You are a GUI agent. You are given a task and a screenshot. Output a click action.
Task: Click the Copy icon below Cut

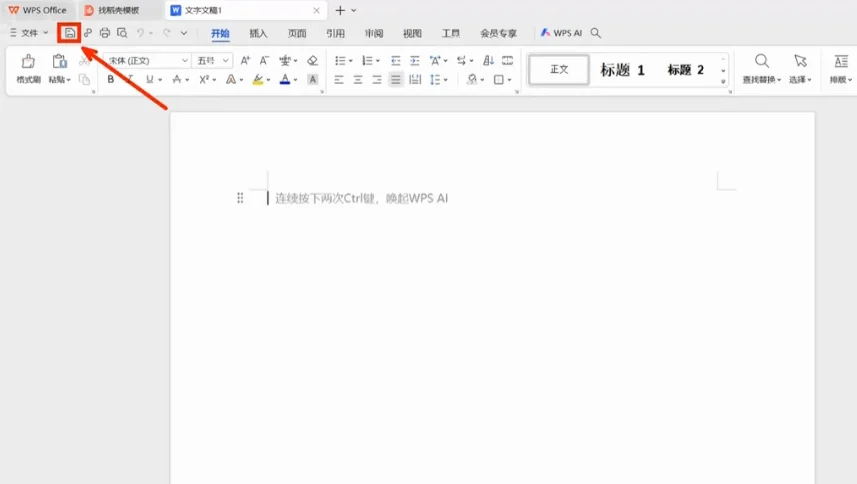(x=84, y=80)
